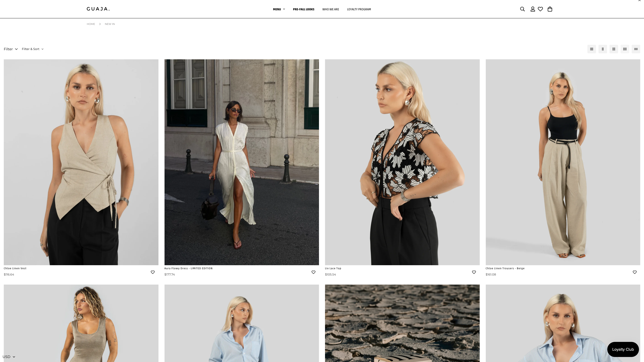Click the HOME breadcrumb link
Image resolution: width=644 pixels, height=362 pixels.
pos(91,24)
